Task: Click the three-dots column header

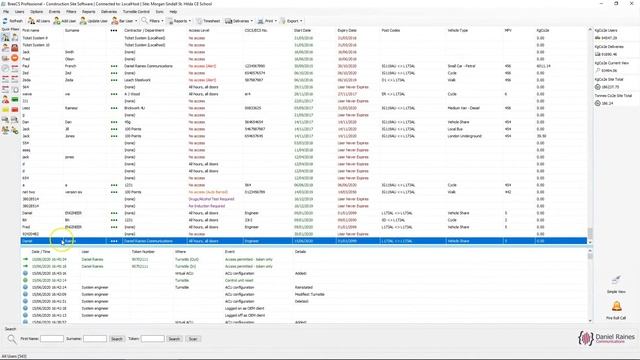Action: 114,31
